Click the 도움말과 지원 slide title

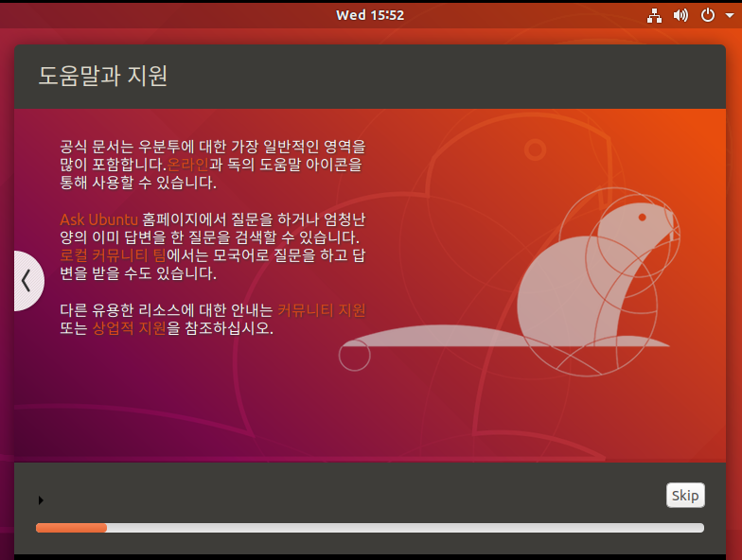click(x=102, y=76)
